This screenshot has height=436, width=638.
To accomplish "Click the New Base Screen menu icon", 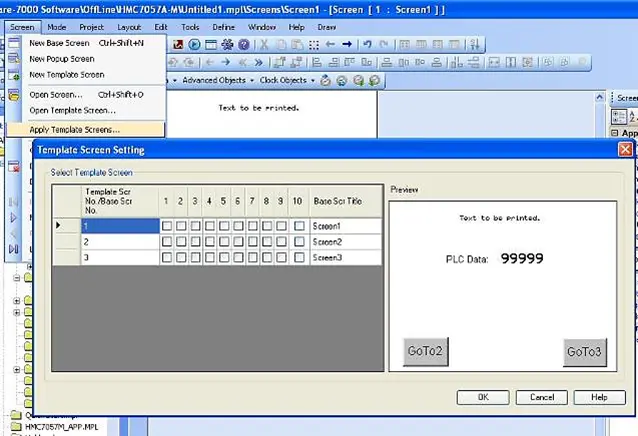I will [14, 43].
